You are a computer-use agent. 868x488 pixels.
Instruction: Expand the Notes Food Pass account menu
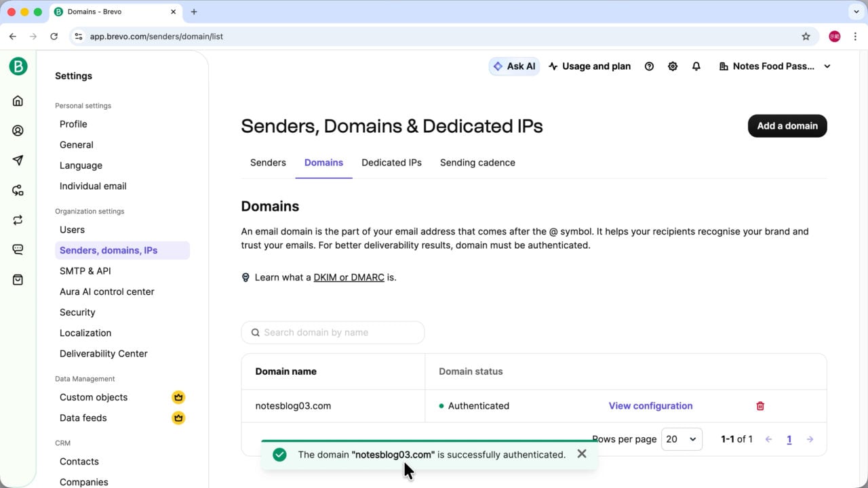click(x=775, y=66)
